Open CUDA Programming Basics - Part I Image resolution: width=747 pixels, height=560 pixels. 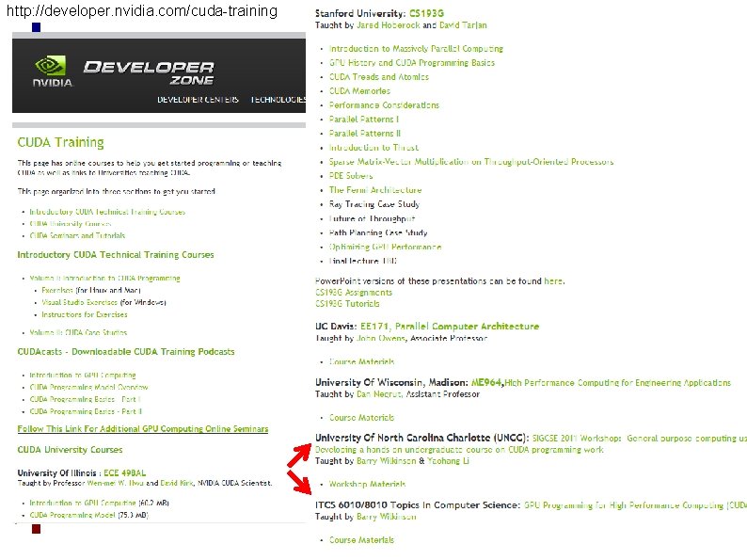click(85, 399)
